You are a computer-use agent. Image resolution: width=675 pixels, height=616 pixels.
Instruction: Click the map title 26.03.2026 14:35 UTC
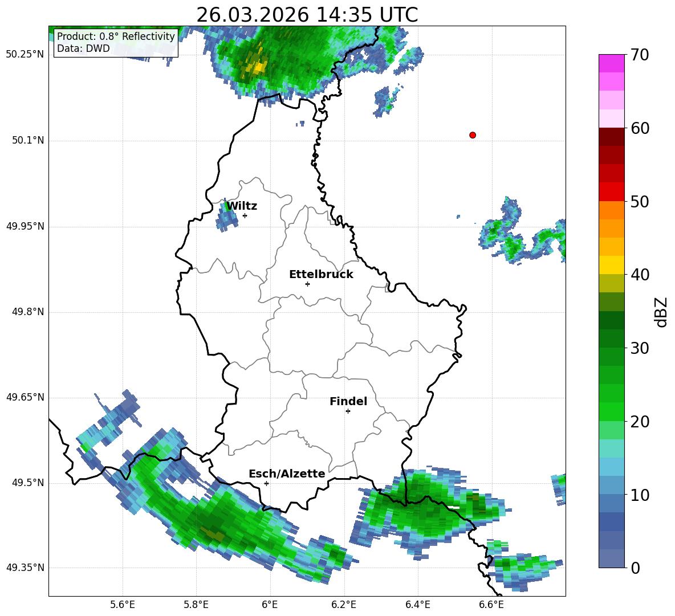[307, 15]
